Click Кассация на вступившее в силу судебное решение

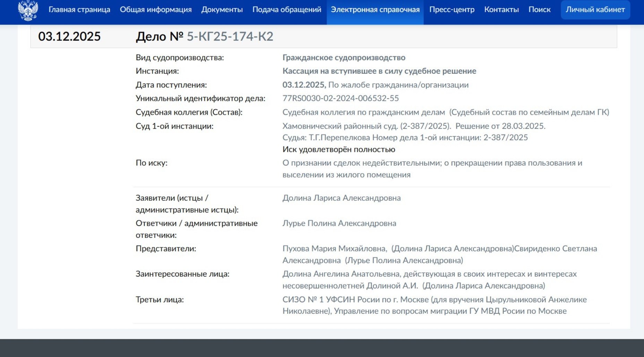[x=379, y=71]
